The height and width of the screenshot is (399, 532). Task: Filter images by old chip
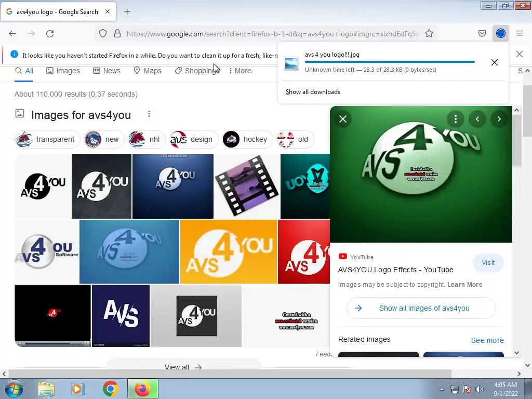pos(295,139)
